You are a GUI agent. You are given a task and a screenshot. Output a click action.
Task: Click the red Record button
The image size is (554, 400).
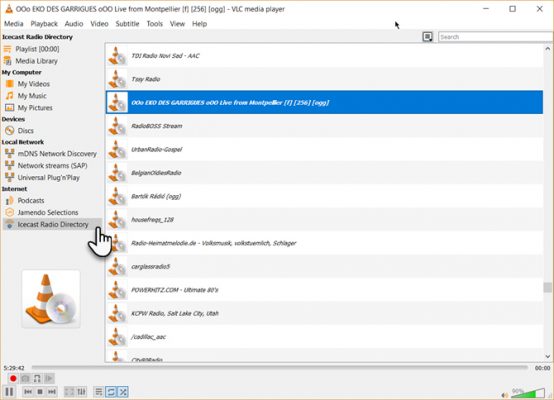pos(13,378)
